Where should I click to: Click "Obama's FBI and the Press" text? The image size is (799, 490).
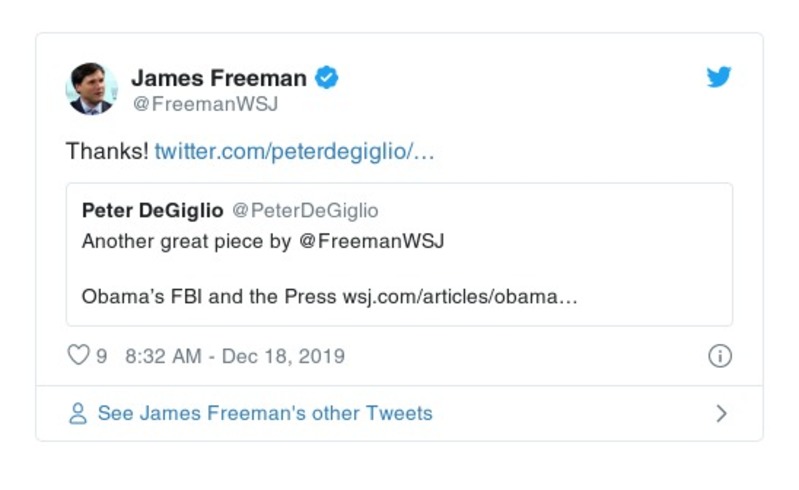coord(209,297)
